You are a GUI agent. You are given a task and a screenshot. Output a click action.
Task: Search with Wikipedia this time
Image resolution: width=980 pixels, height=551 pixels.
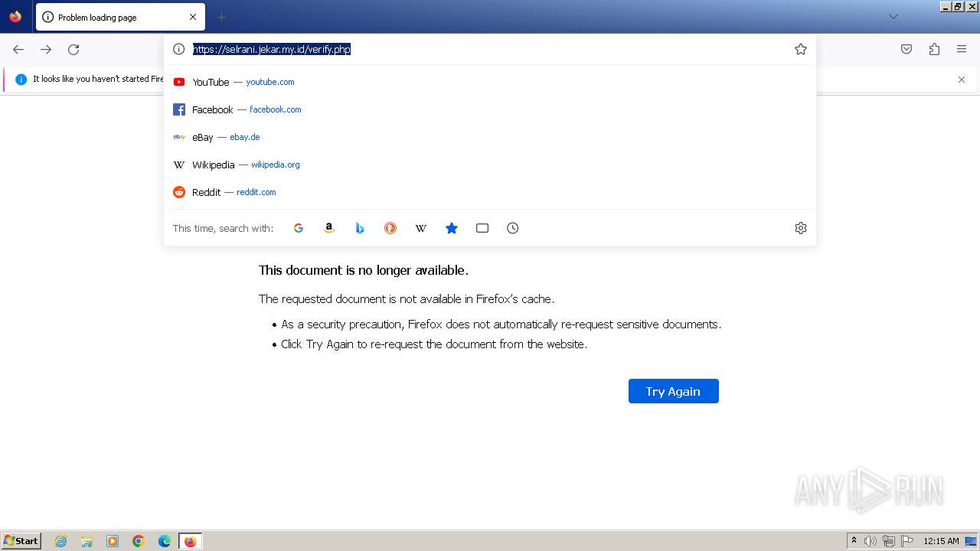(421, 228)
